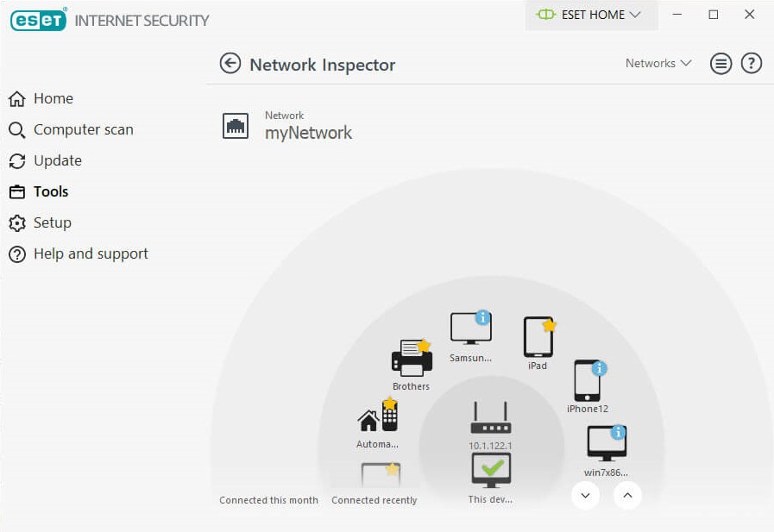The height and width of the screenshot is (532, 774).
Task: Click the up chevron round button
Action: point(627,495)
